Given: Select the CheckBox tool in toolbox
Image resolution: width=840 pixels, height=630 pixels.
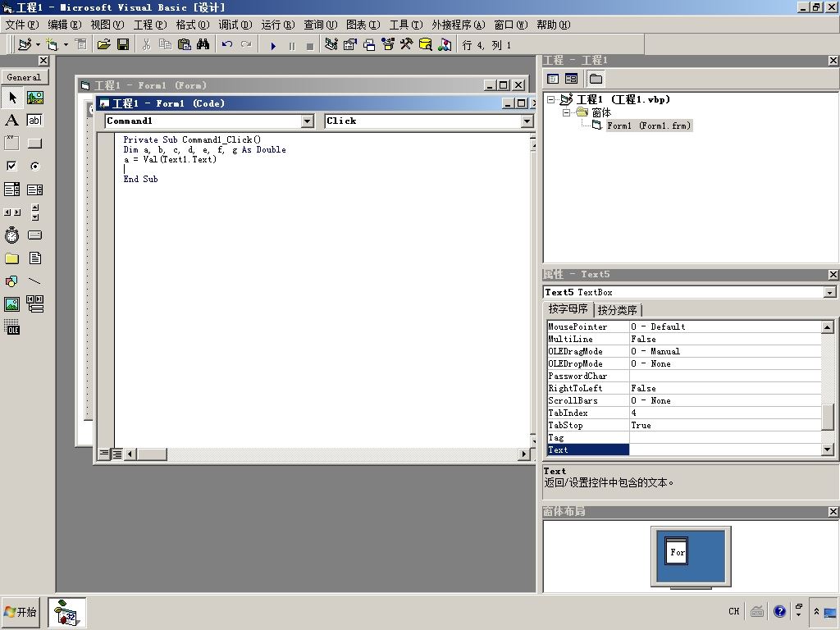Looking at the screenshot, I should pyautogui.click(x=11, y=166).
